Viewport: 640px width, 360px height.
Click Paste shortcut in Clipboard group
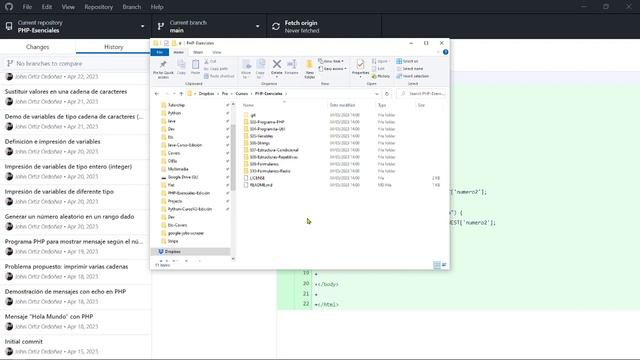pos(219,76)
